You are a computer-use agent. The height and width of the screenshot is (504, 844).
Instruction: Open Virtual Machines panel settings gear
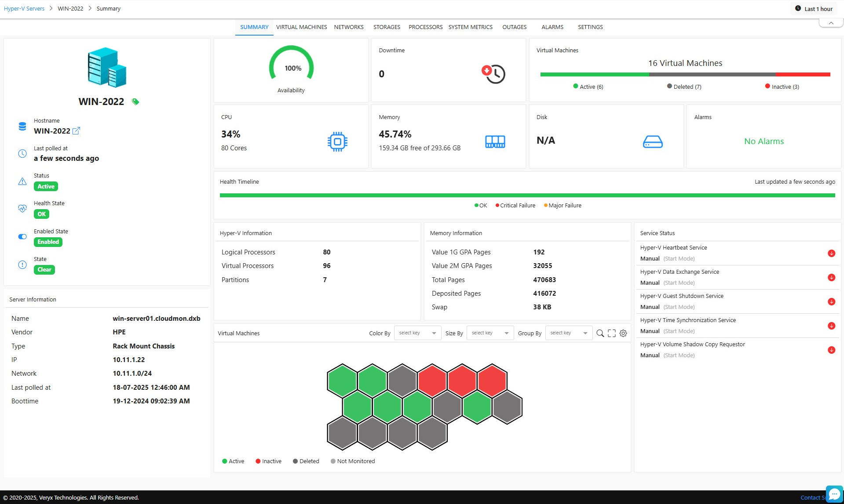[623, 334]
